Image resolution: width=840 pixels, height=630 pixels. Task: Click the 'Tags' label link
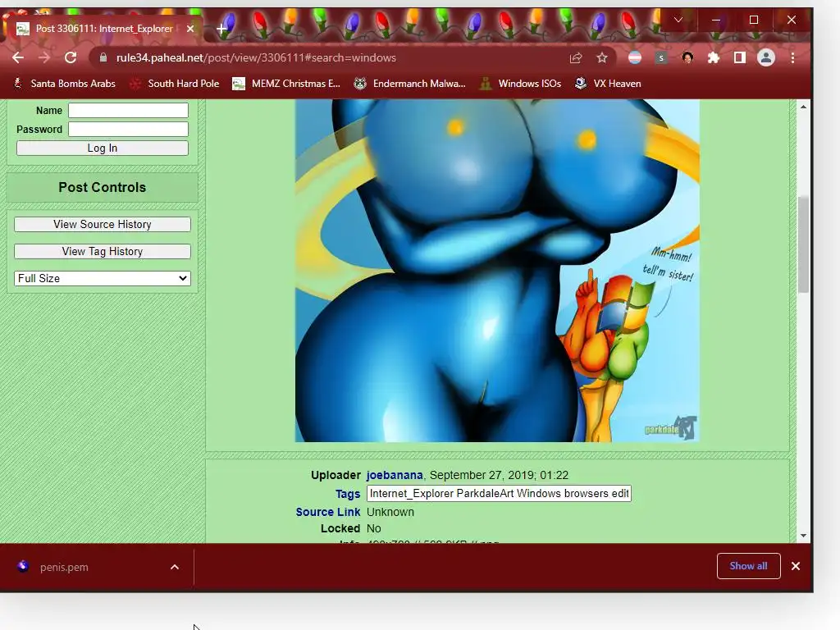348,494
